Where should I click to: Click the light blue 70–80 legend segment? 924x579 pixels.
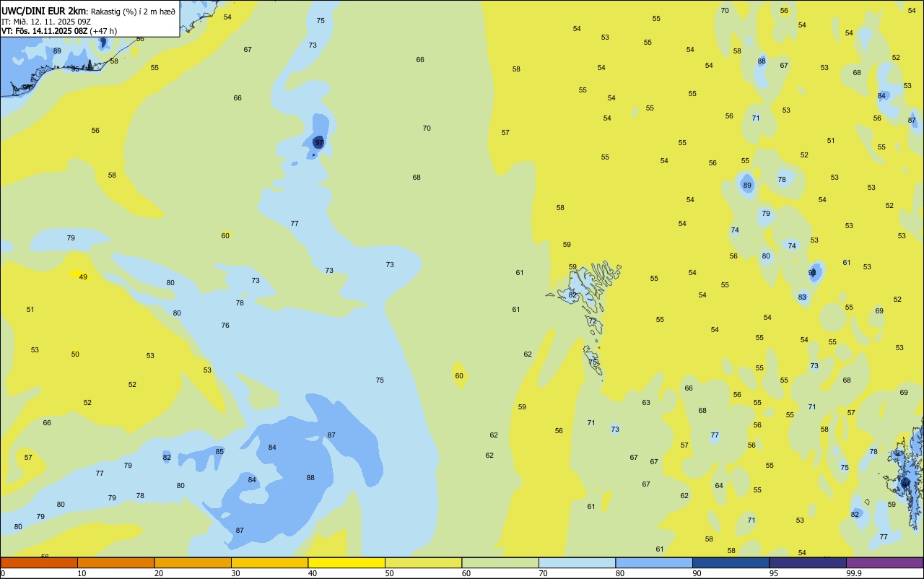[577, 562]
